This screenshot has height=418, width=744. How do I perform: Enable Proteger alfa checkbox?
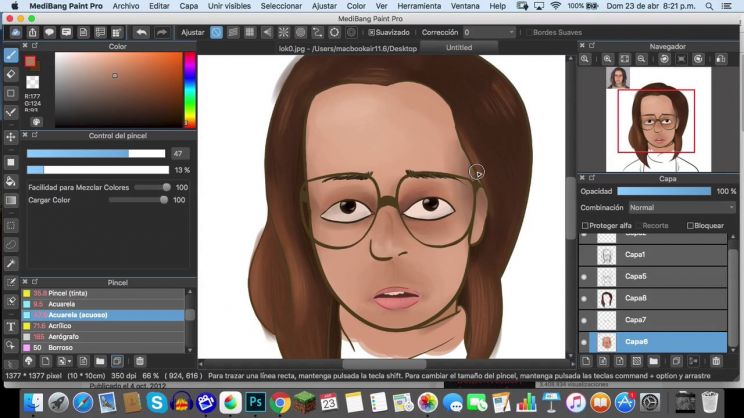pos(585,225)
